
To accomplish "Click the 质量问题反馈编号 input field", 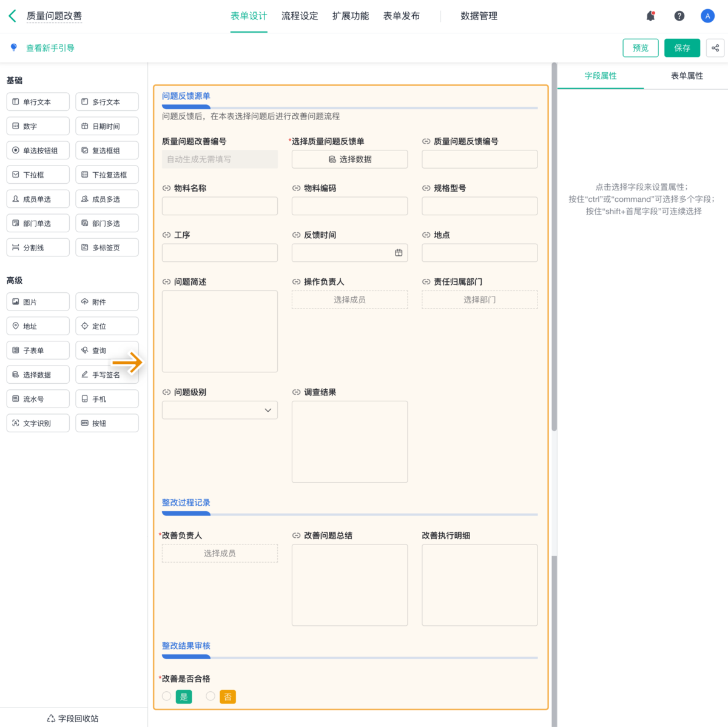I will coord(479,159).
